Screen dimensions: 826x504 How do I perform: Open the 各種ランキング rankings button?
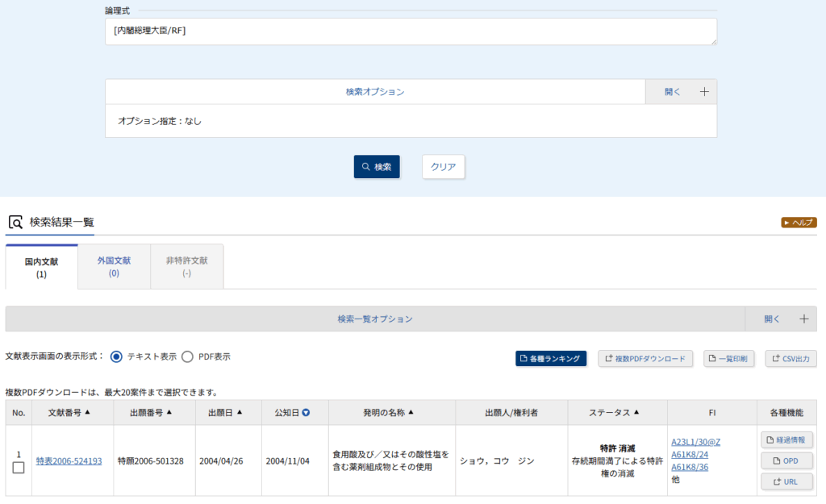pos(551,359)
